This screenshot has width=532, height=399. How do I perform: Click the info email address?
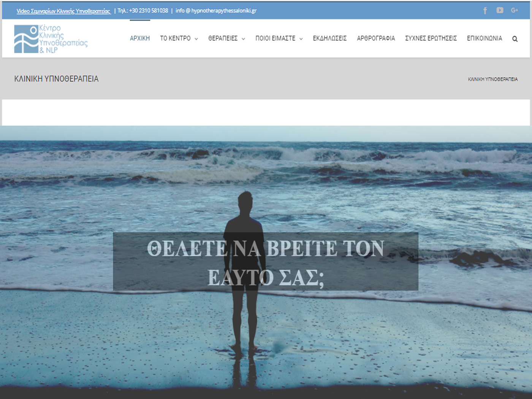[216, 11]
